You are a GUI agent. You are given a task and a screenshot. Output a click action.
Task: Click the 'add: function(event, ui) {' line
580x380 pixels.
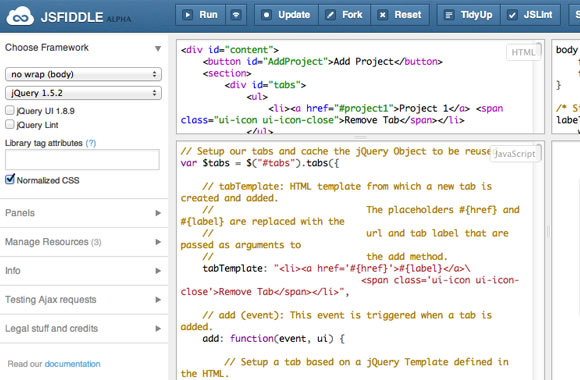click(x=273, y=339)
